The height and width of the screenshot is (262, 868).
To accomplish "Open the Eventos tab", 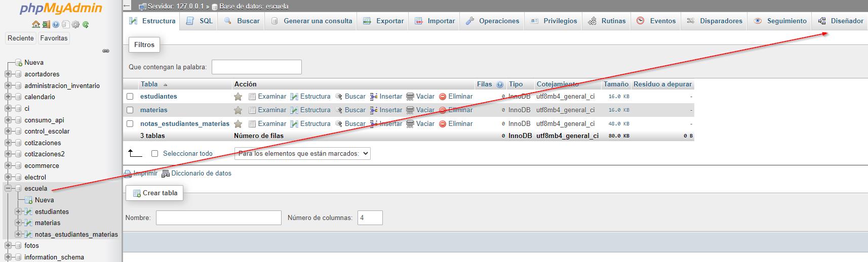I will coord(656,21).
